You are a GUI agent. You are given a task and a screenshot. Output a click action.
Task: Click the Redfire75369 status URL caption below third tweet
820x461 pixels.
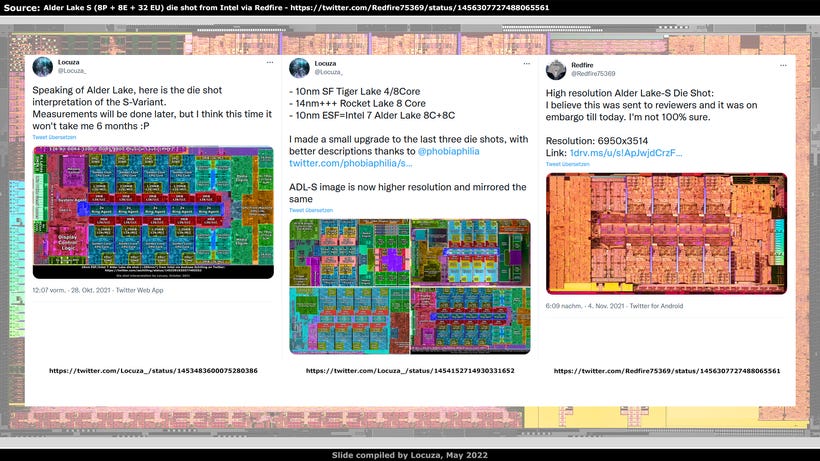667,371
